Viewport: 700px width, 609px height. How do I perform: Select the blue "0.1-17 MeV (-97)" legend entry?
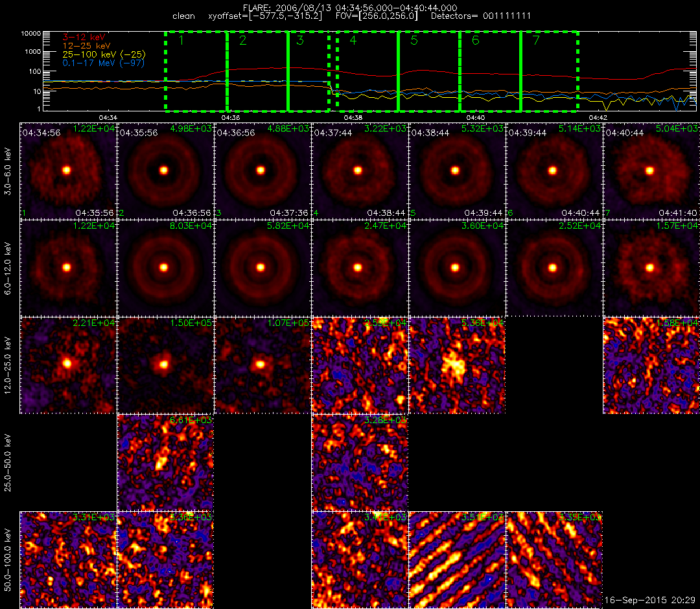pyautogui.click(x=104, y=63)
